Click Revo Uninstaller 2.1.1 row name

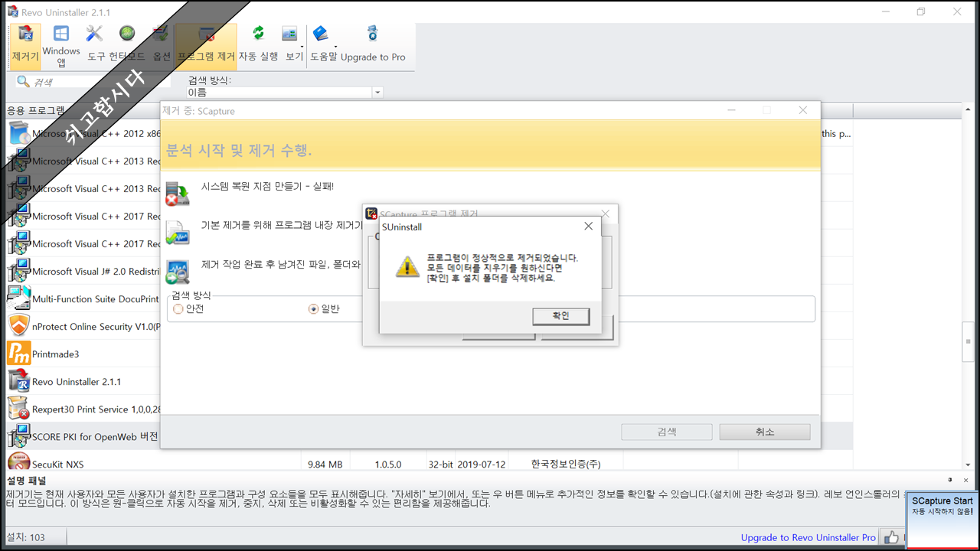point(77,382)
